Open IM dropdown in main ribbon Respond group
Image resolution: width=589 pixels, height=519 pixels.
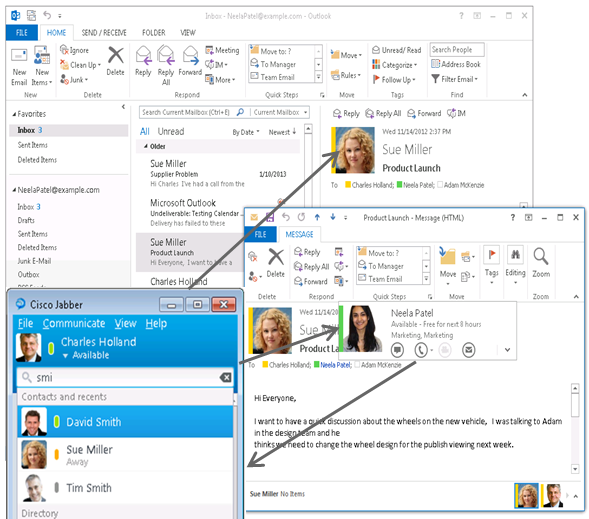(x=216, y=65)
